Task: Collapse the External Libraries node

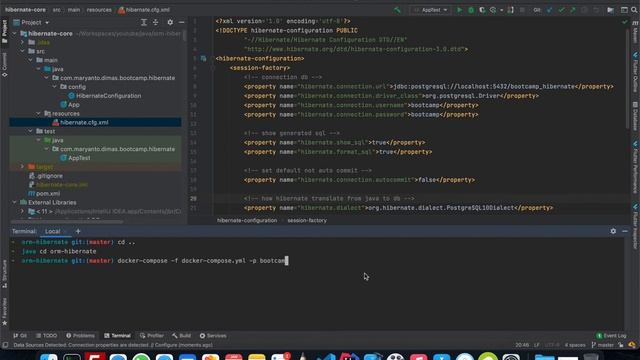Action: coord(15,202)
